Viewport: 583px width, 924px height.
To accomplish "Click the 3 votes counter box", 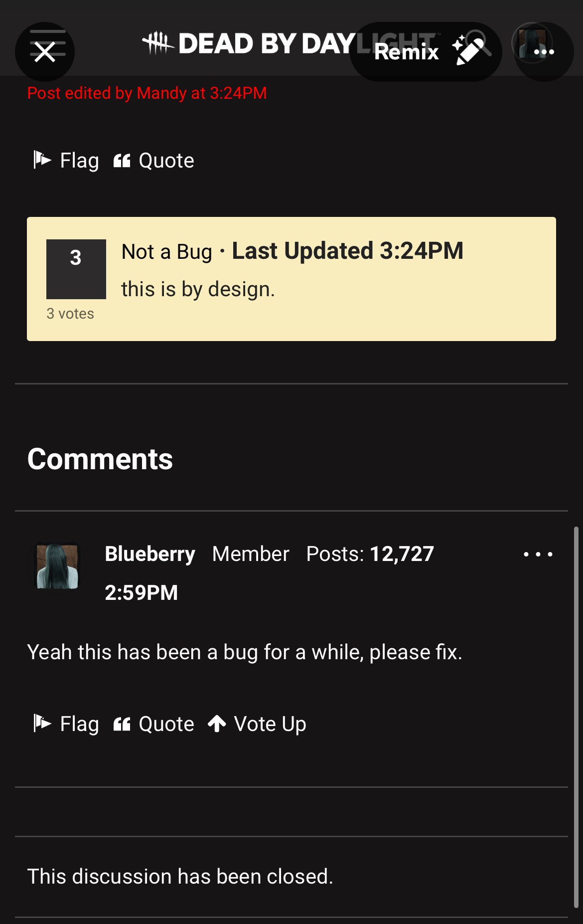I will 76,269.
